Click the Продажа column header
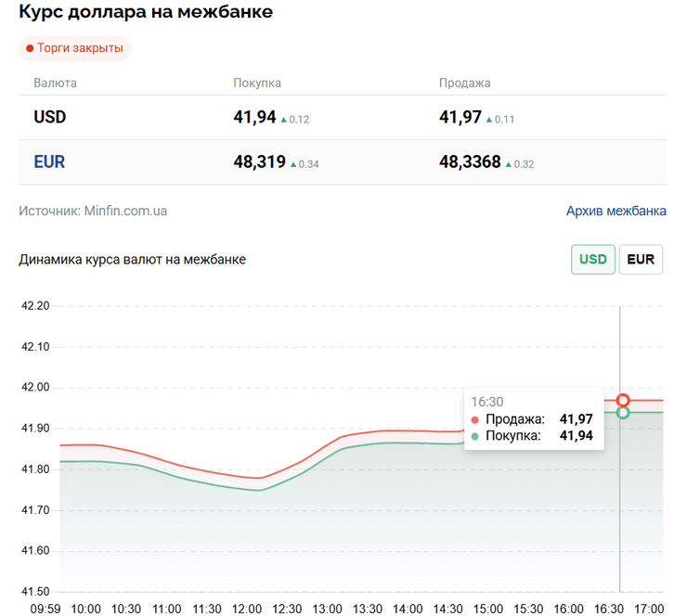The width and height of the screenshot is (687, 616). tap(465, 83)
